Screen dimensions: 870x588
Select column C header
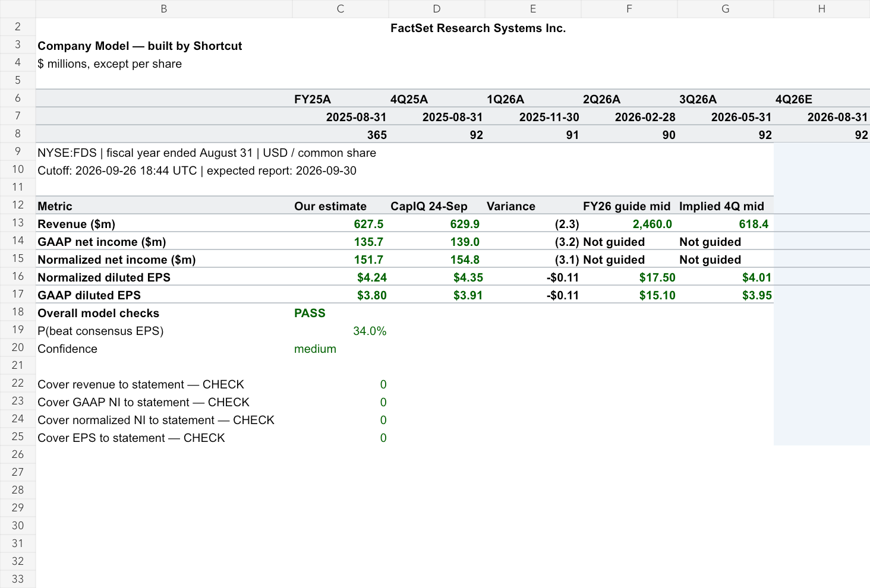(x=341, y=9)
